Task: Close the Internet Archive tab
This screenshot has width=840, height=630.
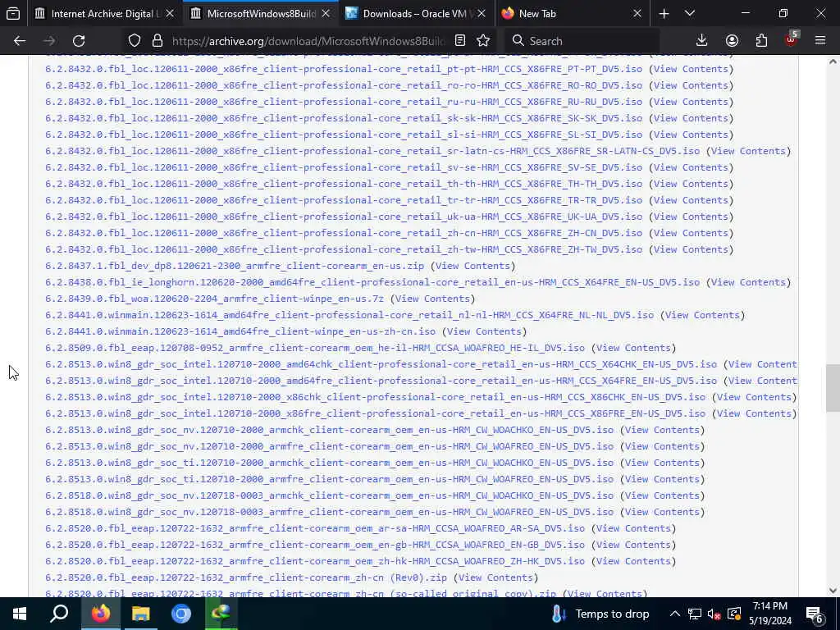Action: (170, 13)
